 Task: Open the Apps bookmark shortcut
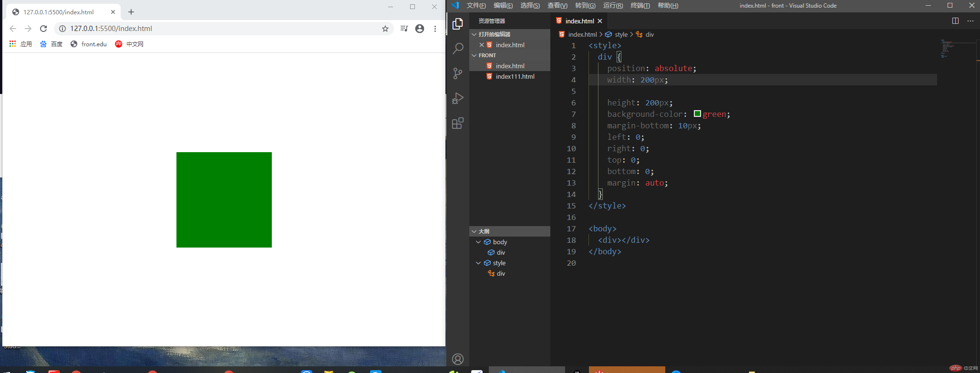21,44
